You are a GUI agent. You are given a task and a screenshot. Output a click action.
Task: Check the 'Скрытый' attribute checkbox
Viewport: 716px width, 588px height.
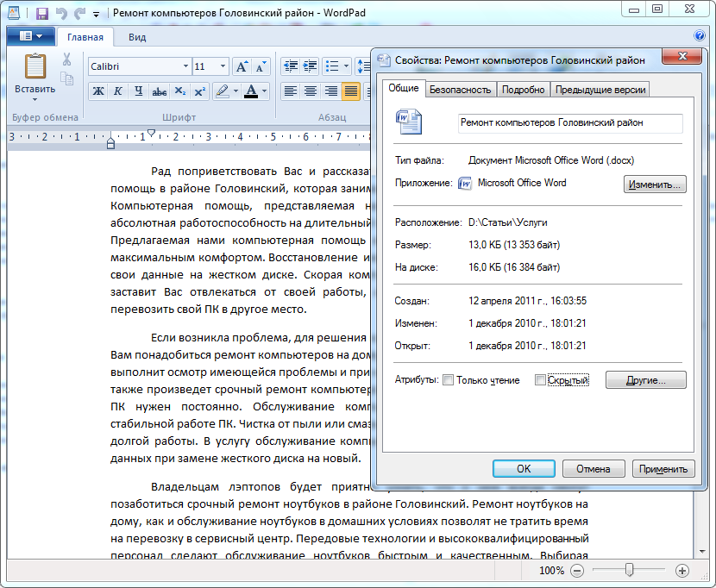[x=540, y=380]
